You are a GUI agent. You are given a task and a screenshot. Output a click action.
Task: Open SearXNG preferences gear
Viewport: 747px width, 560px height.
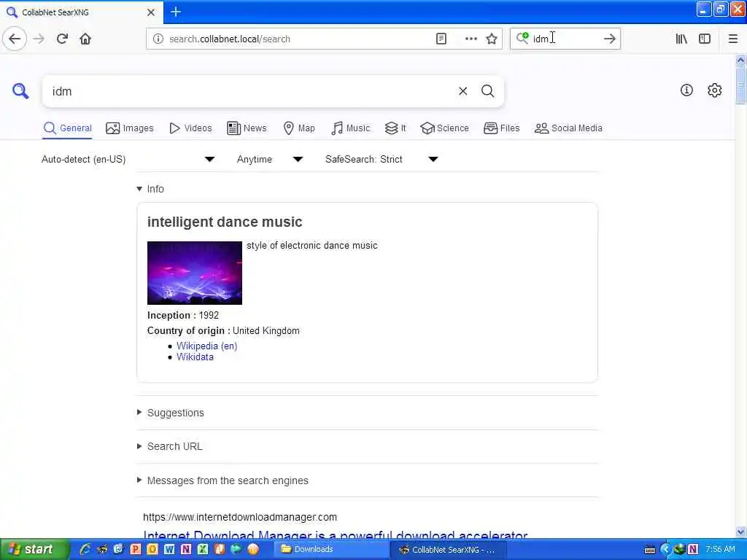715,90
